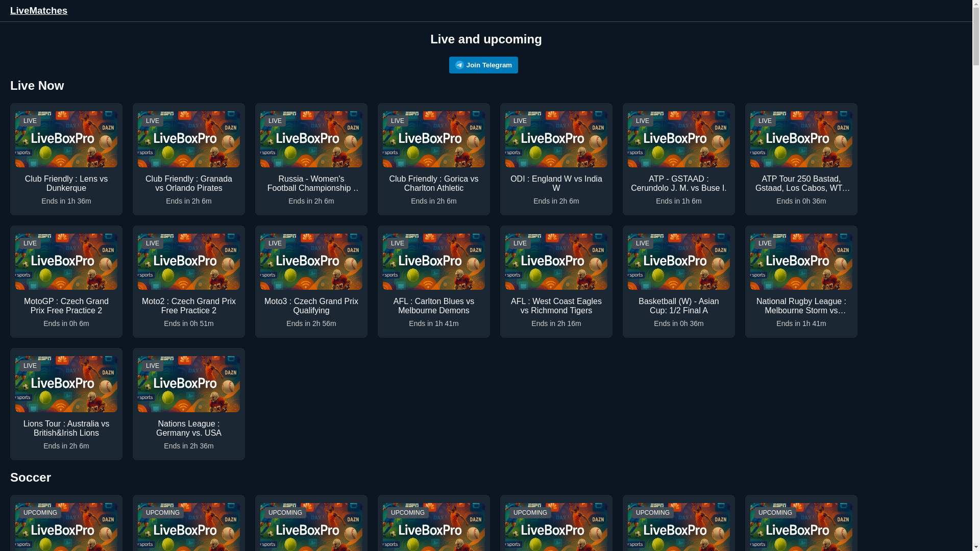Open ATP Tour 250 Bastad, Gstaad thumbnail

[801, 139]
